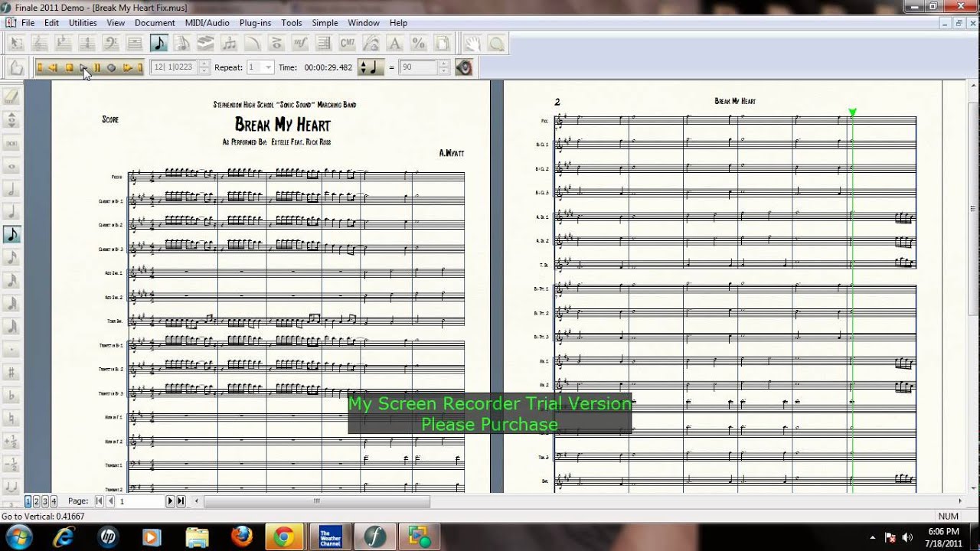Select the Clef tool bass clef icon

coord(110,43)
